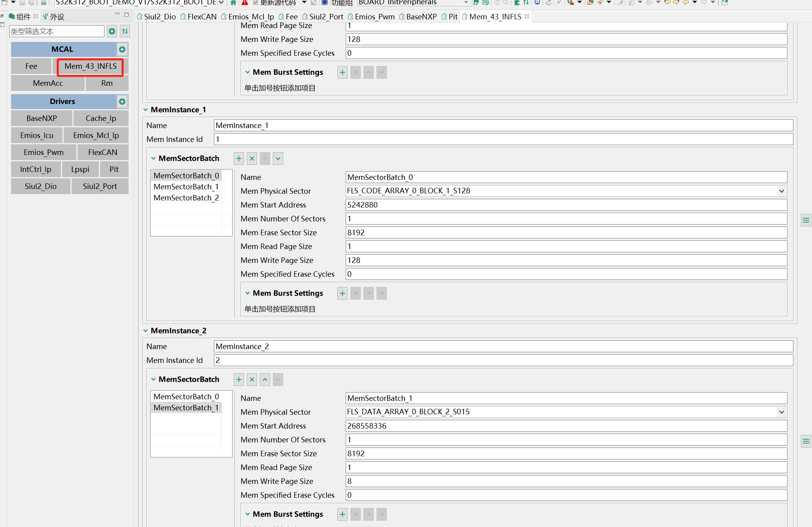Collapse Mem Burst Settings under MemInstance_1
Image resolution: width=812 pixels, height=527 pixels.
coord(248,293)
